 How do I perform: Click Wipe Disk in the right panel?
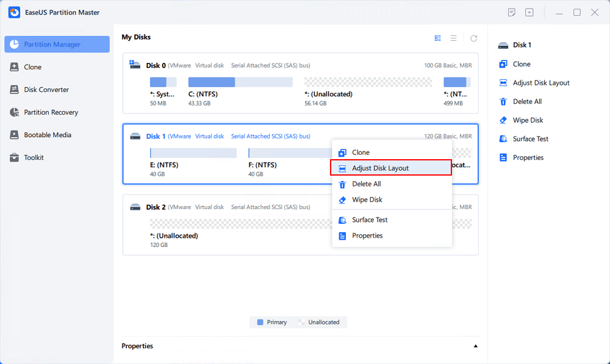pyautogui.click(x=528, y=120)
